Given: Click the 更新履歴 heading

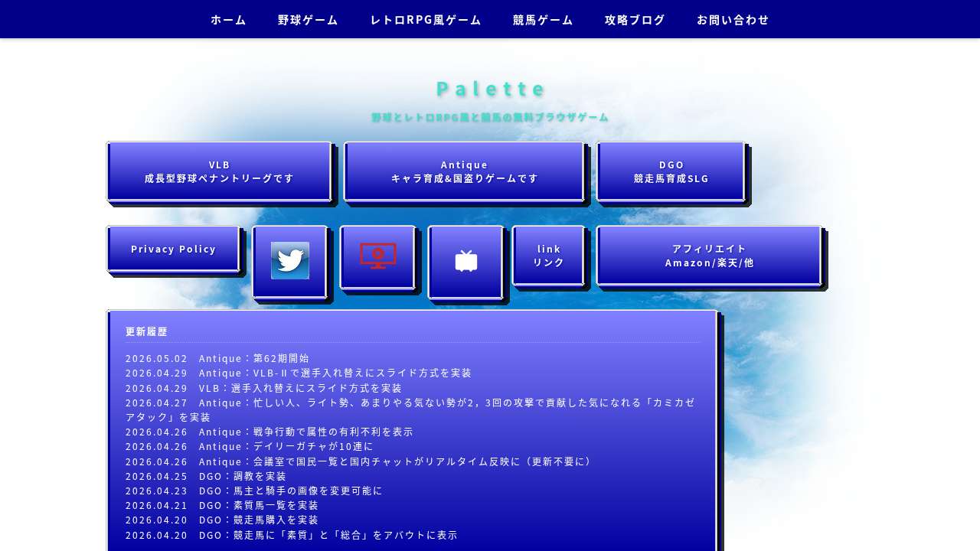Looking at the screenshot, I should point(146,331).
